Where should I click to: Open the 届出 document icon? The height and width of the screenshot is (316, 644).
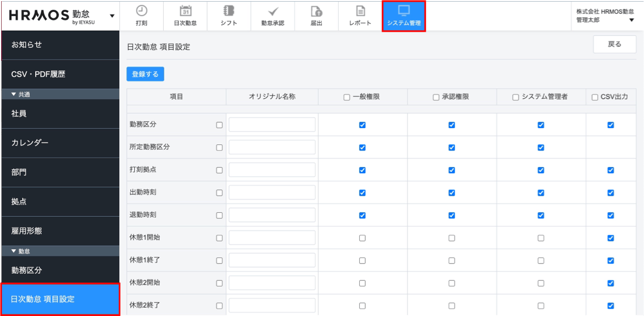tap(316, 11)
